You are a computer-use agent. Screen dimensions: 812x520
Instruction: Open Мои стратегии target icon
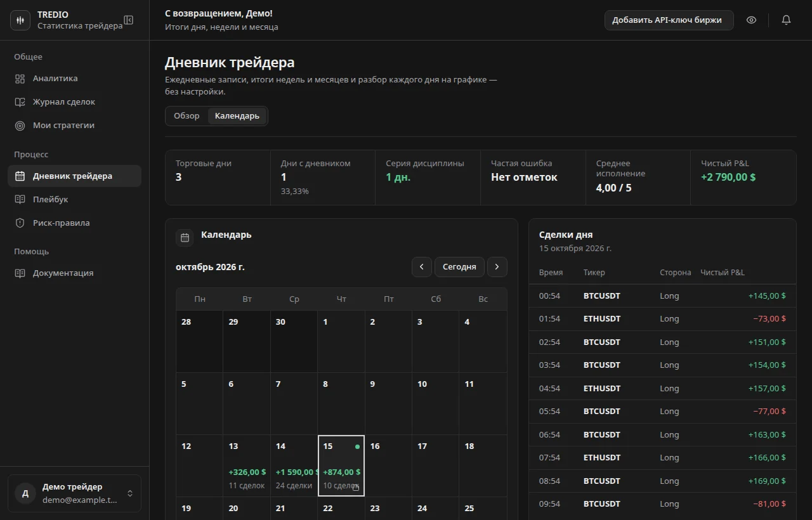click(x=20, y=126)
